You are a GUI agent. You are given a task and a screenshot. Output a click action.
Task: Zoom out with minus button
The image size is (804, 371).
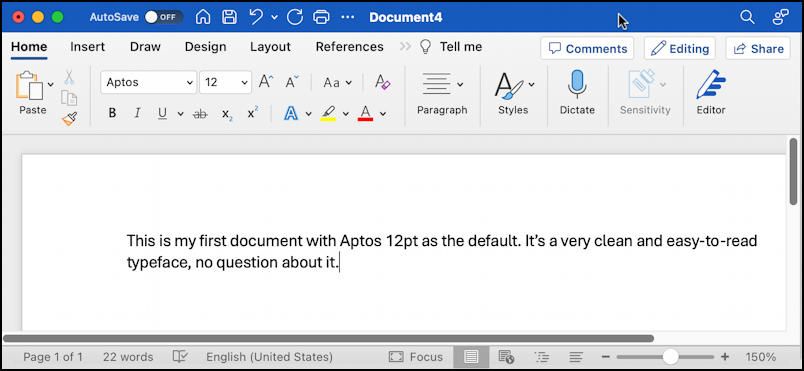point(606,357)
